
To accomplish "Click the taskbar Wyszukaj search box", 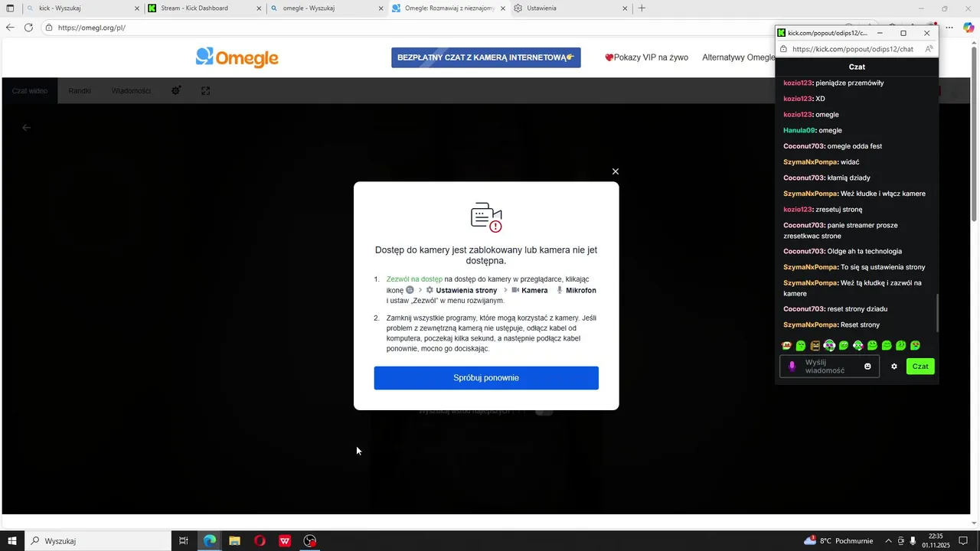I will coord(98,541).
